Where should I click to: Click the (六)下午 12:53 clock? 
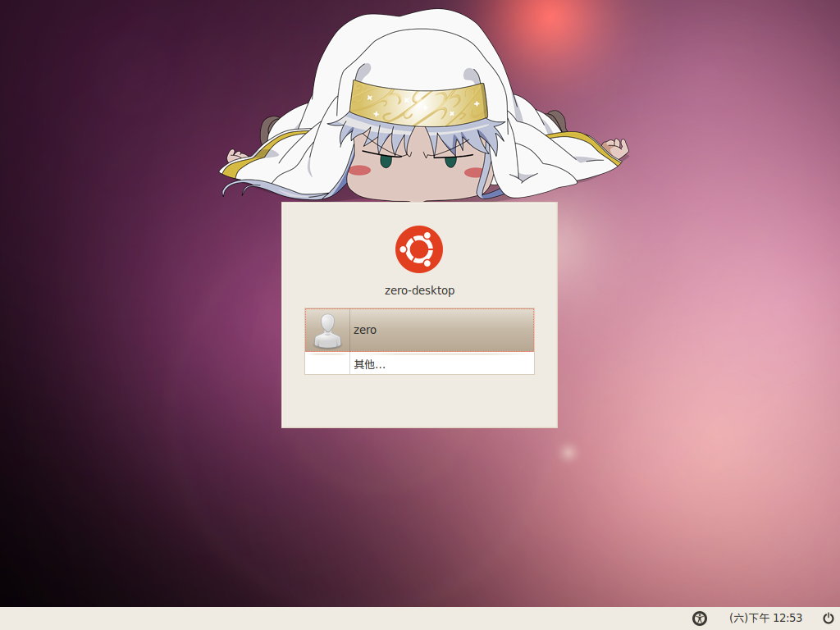[765, 619]
